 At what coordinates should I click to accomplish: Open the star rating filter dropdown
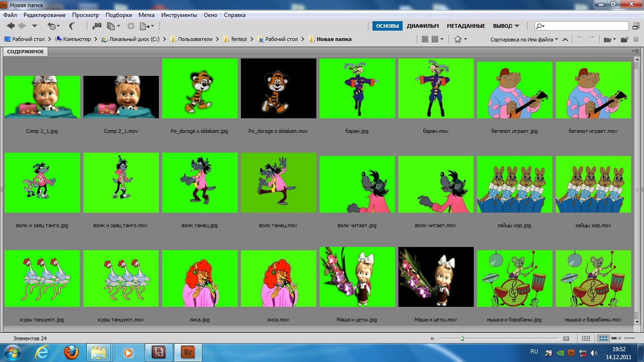point(460,39)
